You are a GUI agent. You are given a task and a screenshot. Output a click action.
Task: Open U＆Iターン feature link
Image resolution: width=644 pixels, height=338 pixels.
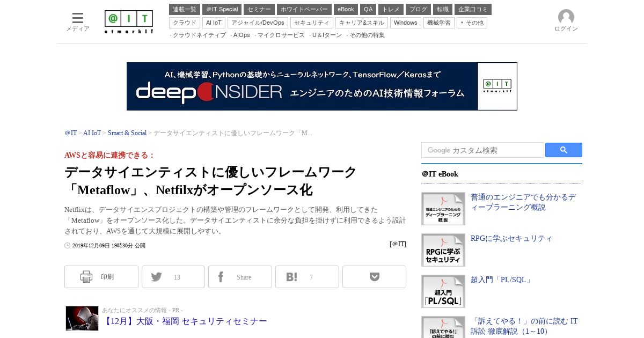point(327,35)
